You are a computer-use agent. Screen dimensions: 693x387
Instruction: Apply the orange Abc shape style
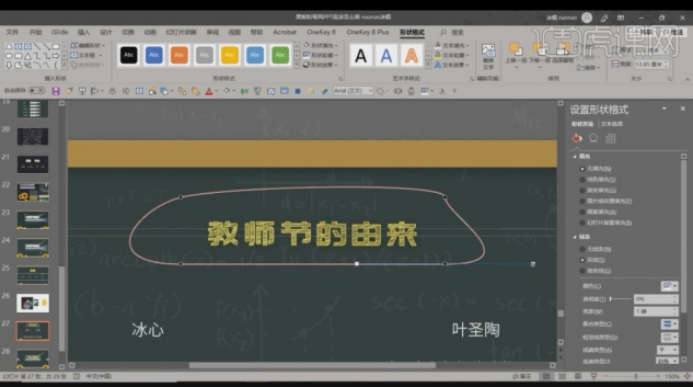click(179, 55)
